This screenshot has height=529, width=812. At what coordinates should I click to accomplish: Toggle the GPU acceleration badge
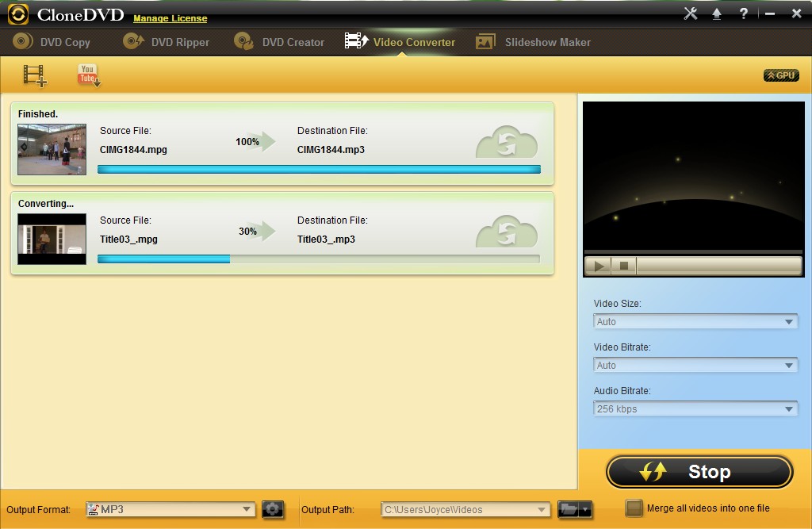tap(781, 75)
